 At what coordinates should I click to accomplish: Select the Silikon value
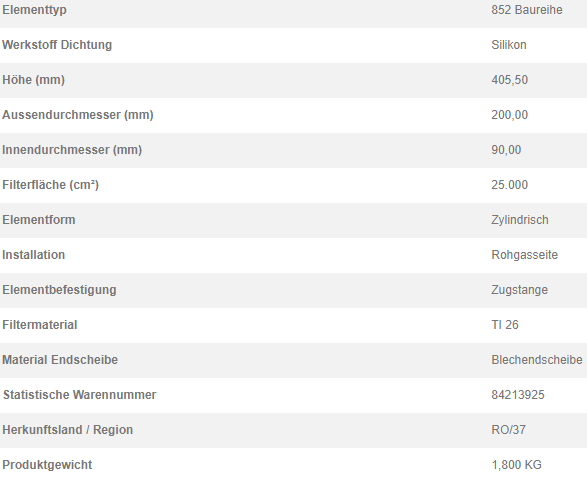click(509, 45)
